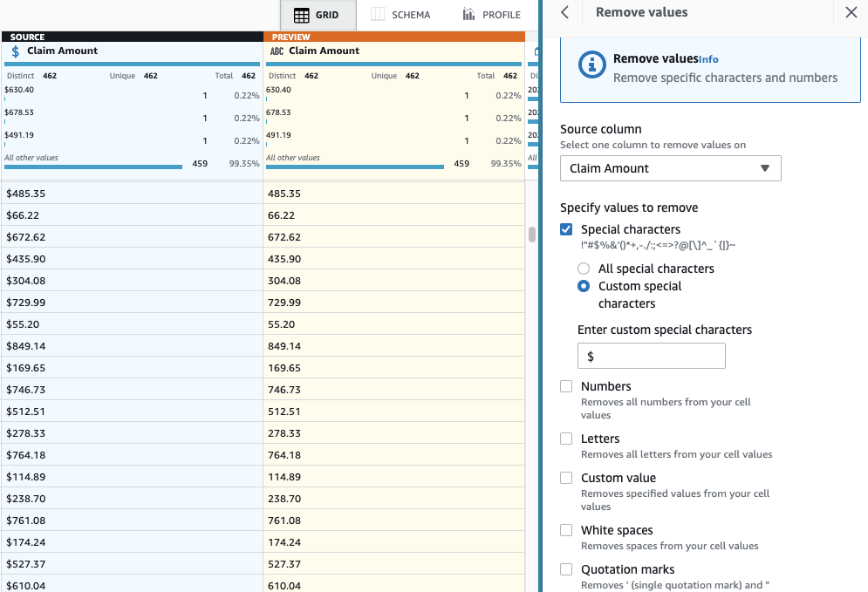Click the preview cell 672.62
The width and height of the screenshot is (868, 592).
click(x=394, y=237)
